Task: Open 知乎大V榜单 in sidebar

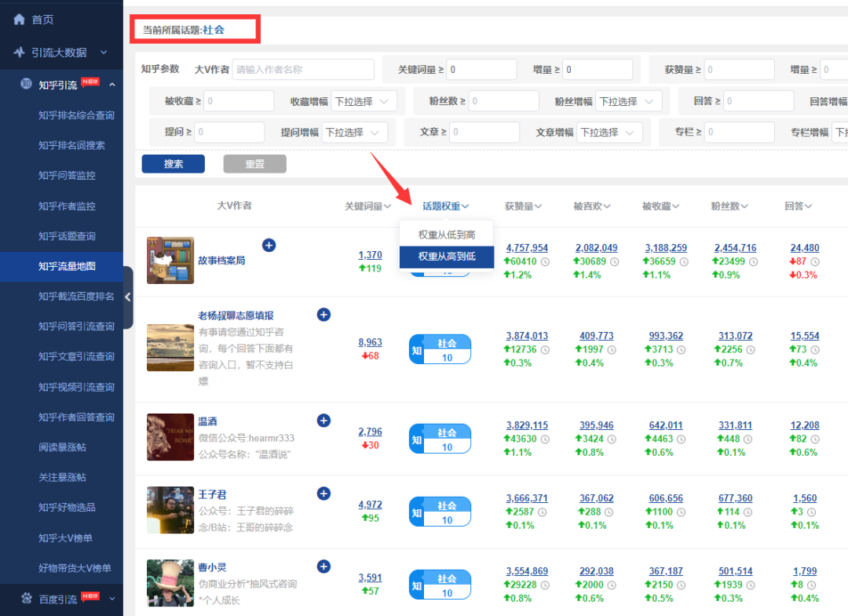Action: (65, 538)
